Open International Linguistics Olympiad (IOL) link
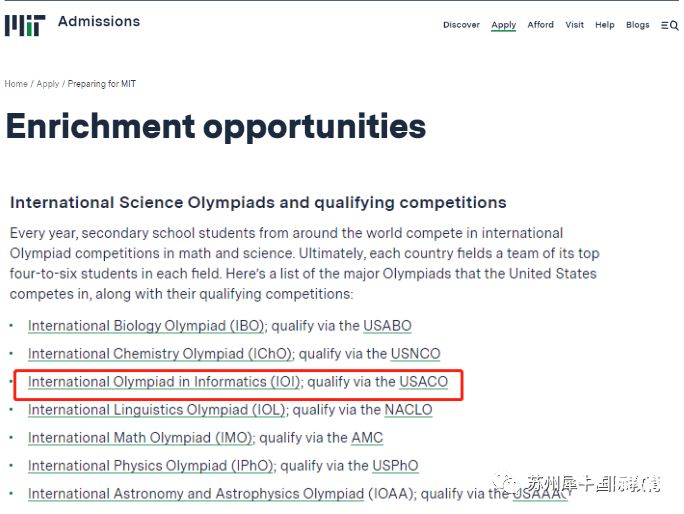Image resolution: width=684 pixels, height=514 pixels. coord(157,410)
